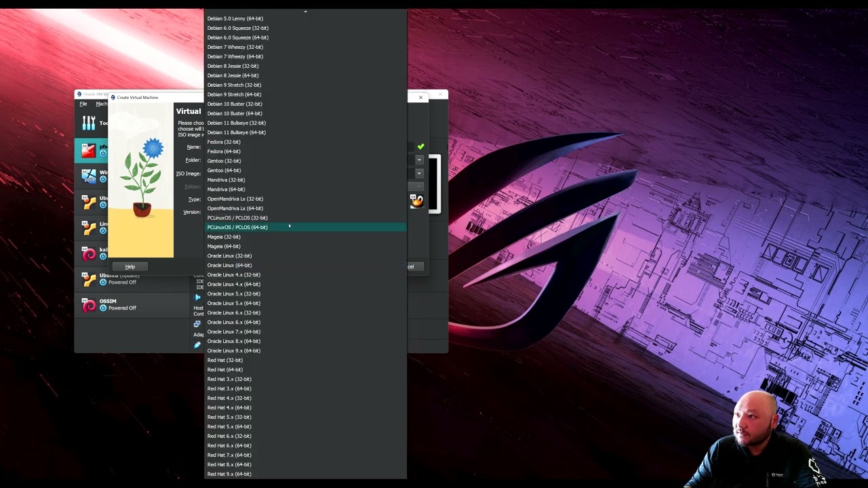Choose Red Hat (32-bit) version
This screenshot has height=488, width=868.
click(305, 360)
